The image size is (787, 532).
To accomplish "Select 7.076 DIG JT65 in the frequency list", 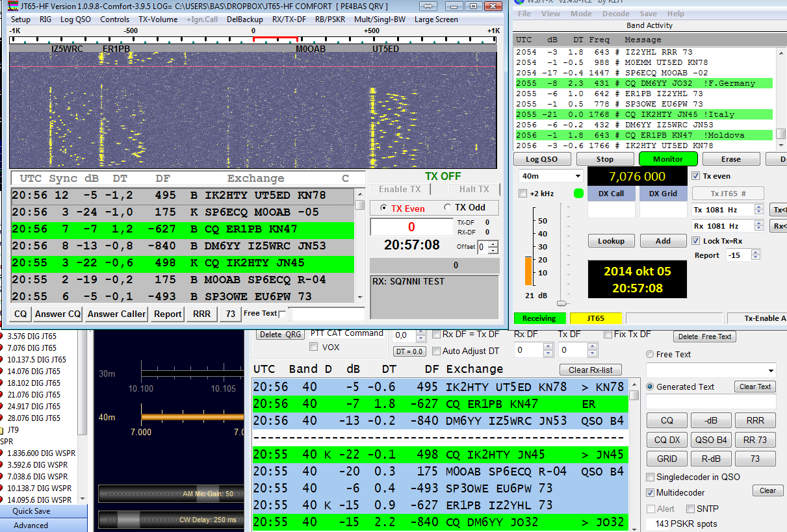I will (31, 347).
